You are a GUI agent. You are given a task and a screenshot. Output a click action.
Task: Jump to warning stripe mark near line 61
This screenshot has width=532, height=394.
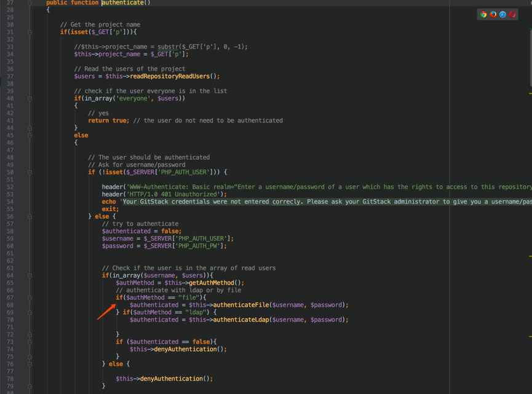[530, 256]
